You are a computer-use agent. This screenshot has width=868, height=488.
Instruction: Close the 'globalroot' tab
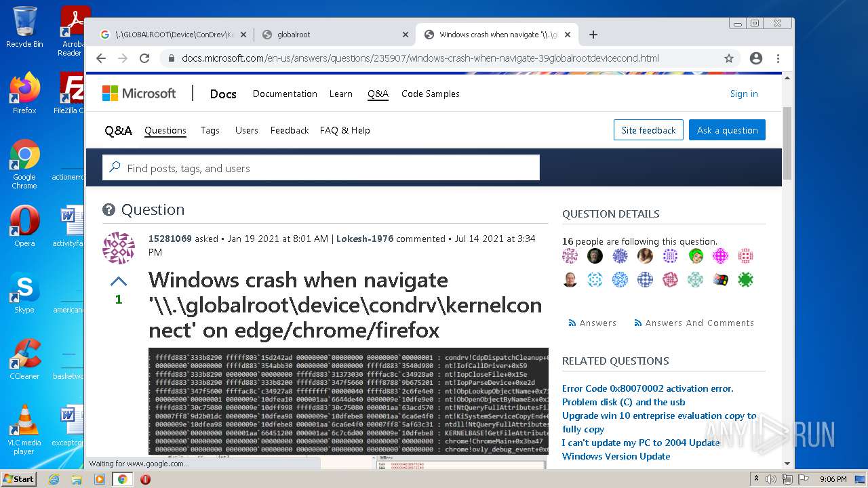point(406,35)
